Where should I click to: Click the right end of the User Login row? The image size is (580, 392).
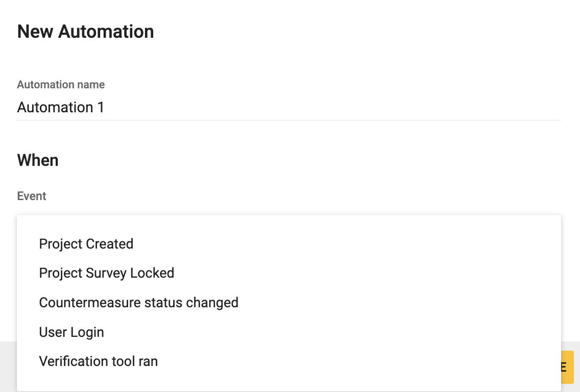(536, 332)
